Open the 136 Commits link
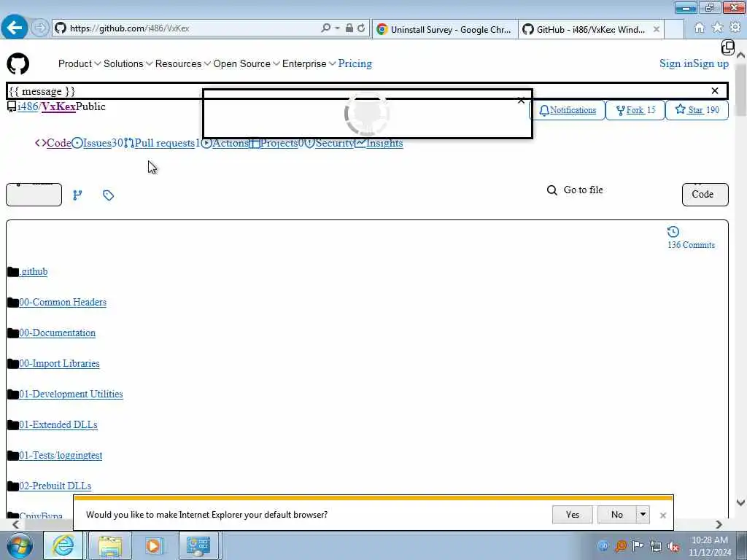 [x=691, y=245]
